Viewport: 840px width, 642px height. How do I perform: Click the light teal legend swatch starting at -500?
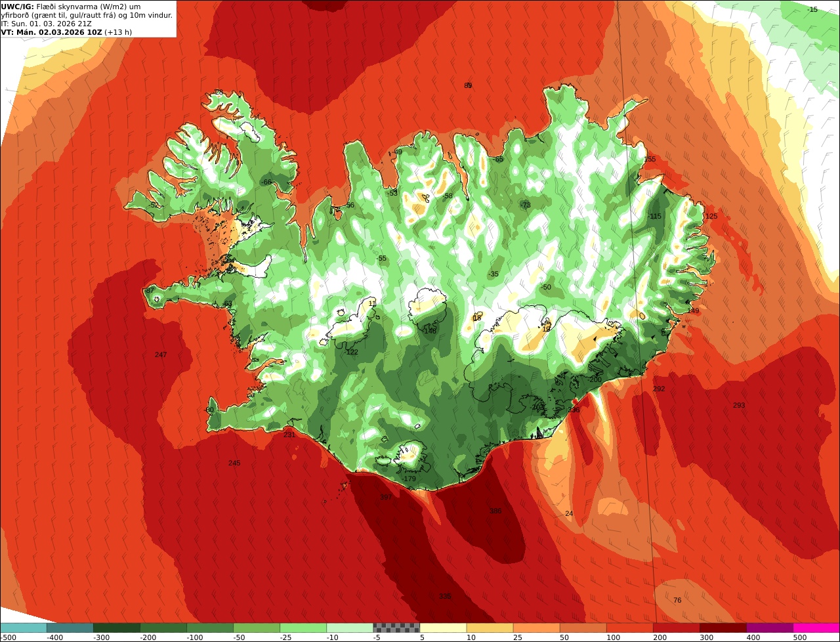pos(23,628)
